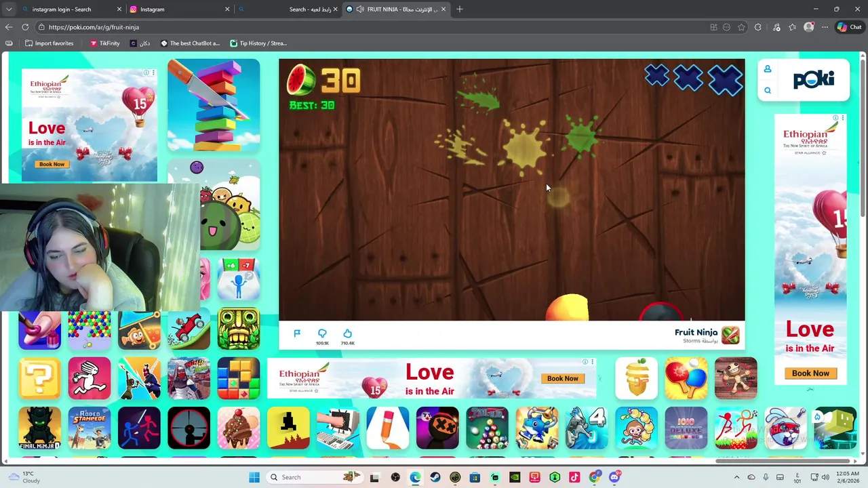
Task: Open the knife stacking tower game tile
Action: pos(214,105)
